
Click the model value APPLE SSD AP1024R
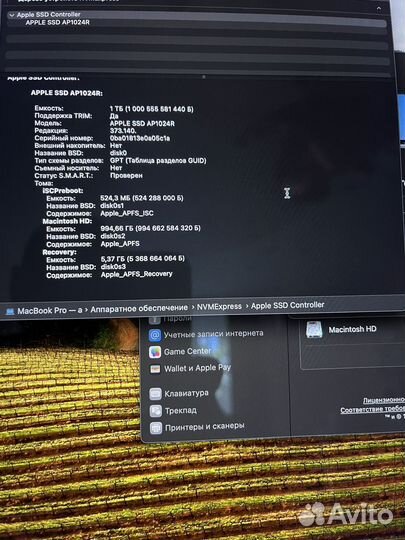coord(142,123)
